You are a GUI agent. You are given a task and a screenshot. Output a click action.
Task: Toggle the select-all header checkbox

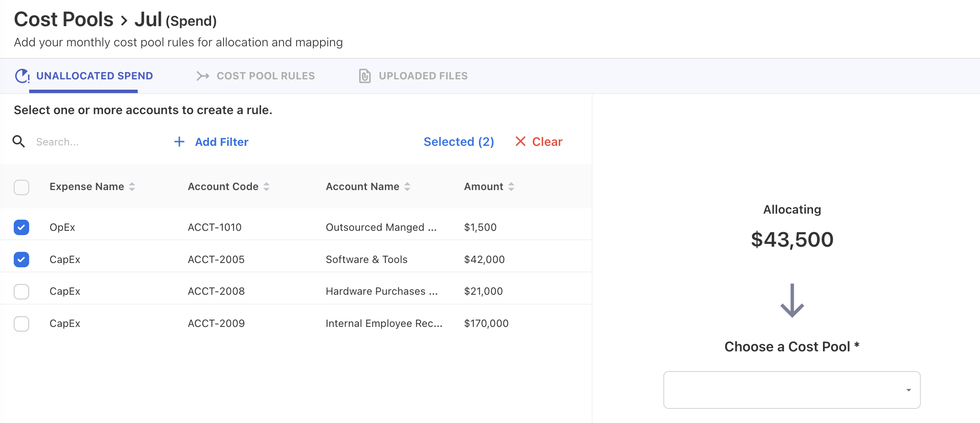tap(21, 187)
